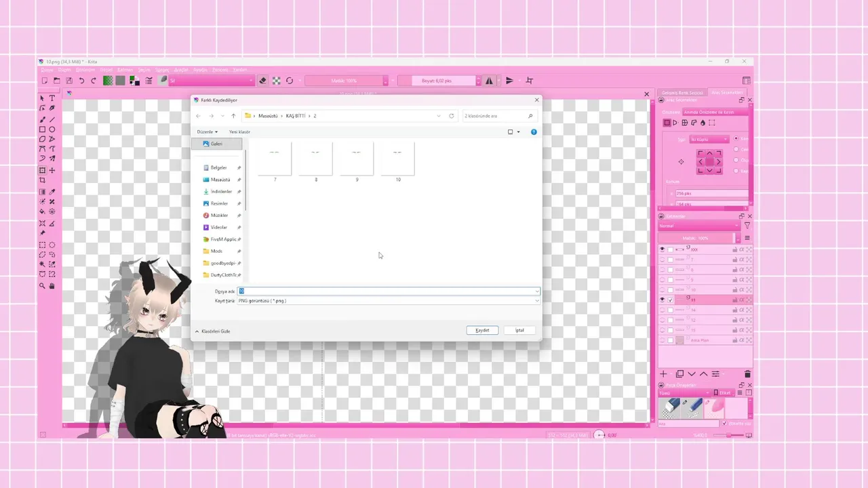Open the Dosya adı dropdown arrow
This screenshot has width=868, height=488.
(537, 291)
